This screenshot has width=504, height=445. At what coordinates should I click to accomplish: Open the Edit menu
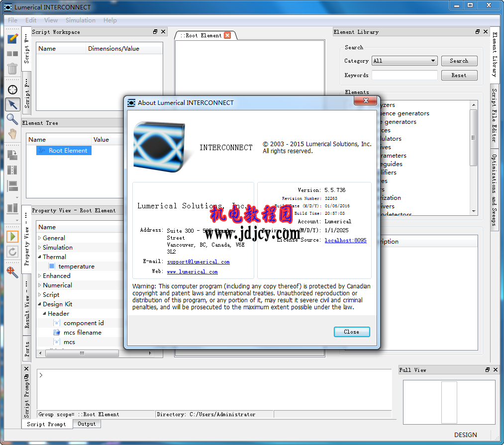coord(31,20)
